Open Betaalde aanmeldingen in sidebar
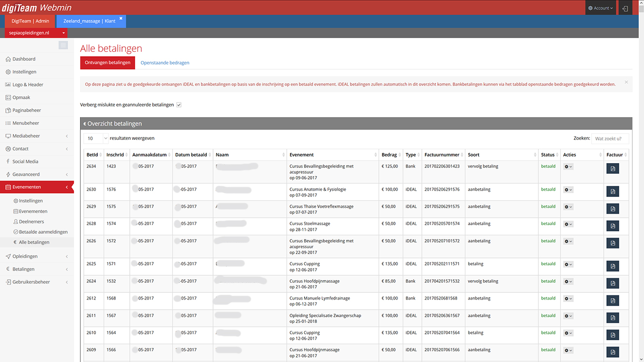Screen dimensions: 644x362 tap(43, 232)
